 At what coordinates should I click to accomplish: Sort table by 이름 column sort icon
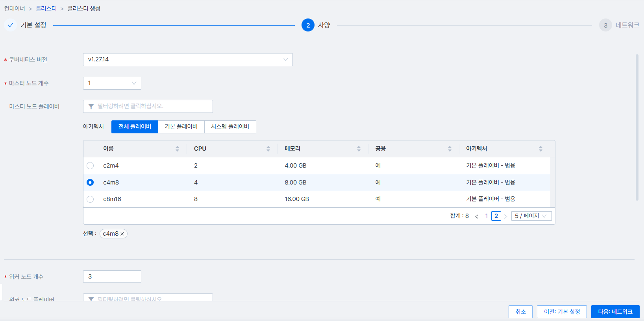(177, 149)
